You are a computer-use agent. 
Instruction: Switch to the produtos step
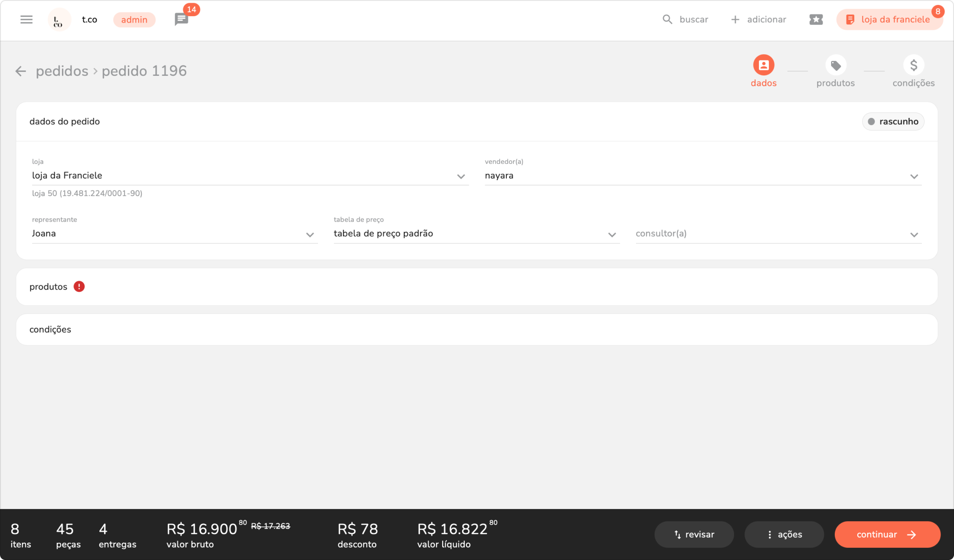(x=835, y=65)
